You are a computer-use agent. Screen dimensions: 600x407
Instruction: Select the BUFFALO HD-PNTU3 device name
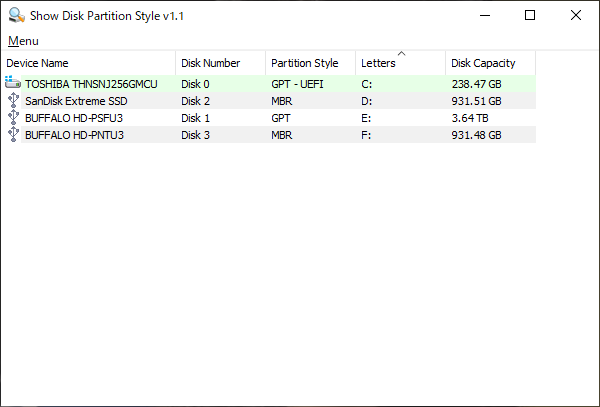(x=74, y=135)
